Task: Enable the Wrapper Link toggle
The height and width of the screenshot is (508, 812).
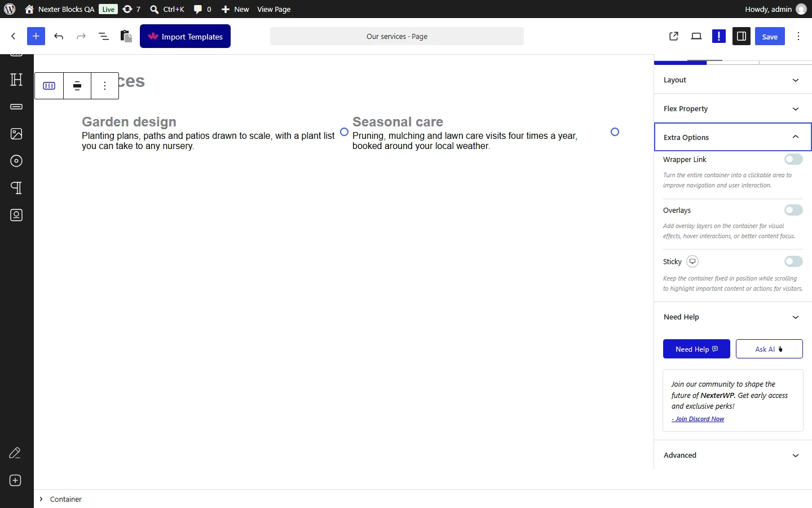Action: pyautogui.click(x=793, y=159)
